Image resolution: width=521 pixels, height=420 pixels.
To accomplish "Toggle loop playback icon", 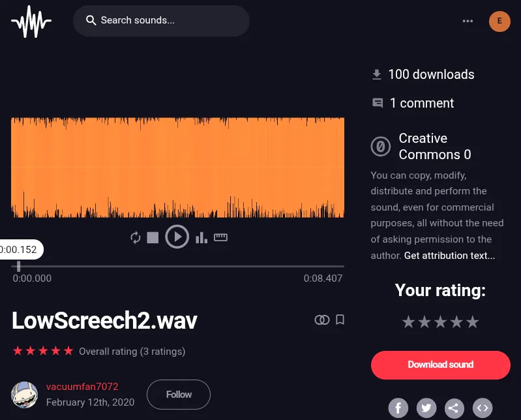I will click(x=135, y=237).
